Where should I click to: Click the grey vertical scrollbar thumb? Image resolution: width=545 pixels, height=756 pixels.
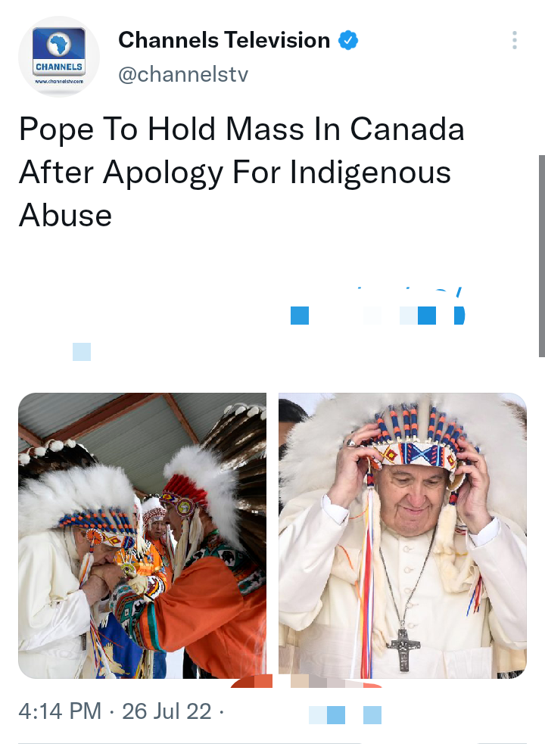(x=542, y=256)
